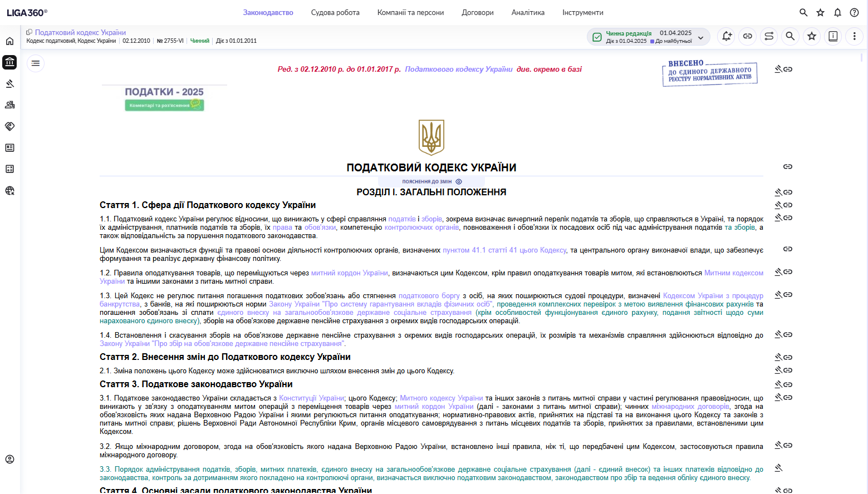Copy link icon for paragraph 'Цим Кодексом визначаються'
The image size is (868, 494).
point(788,249)
